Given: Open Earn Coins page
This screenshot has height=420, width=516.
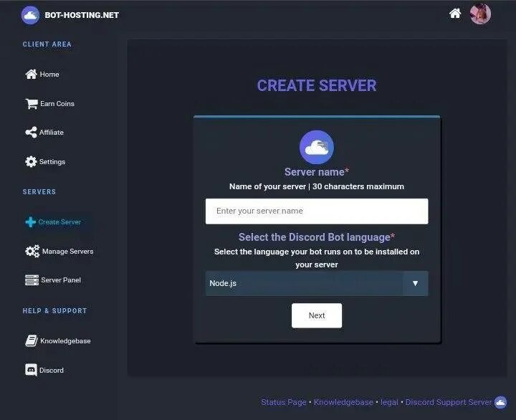Looking at the screenshot, I should 57,104.
